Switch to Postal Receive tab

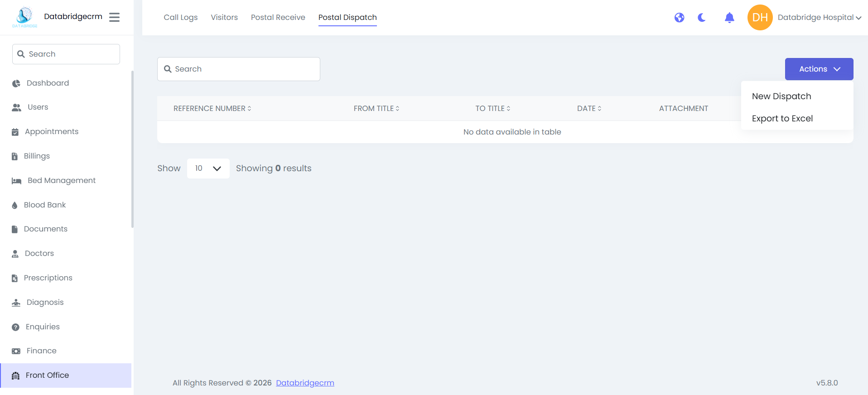(x=278, y=18)
